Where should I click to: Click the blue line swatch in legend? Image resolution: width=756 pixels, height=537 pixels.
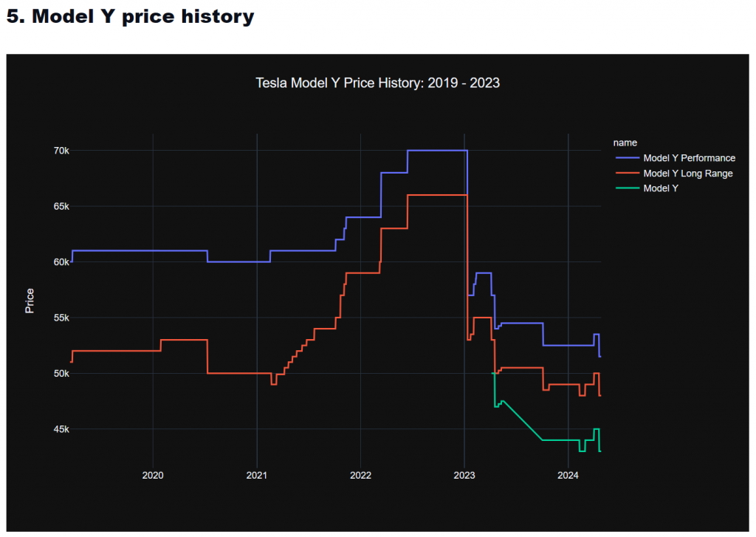point(627,158)
